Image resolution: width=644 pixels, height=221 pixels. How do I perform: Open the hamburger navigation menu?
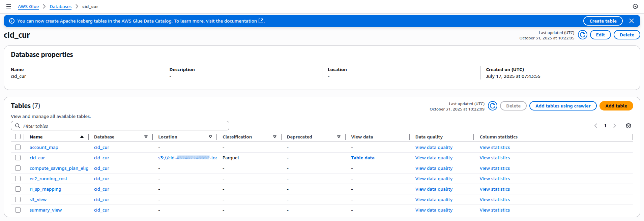tap(9, 6)
